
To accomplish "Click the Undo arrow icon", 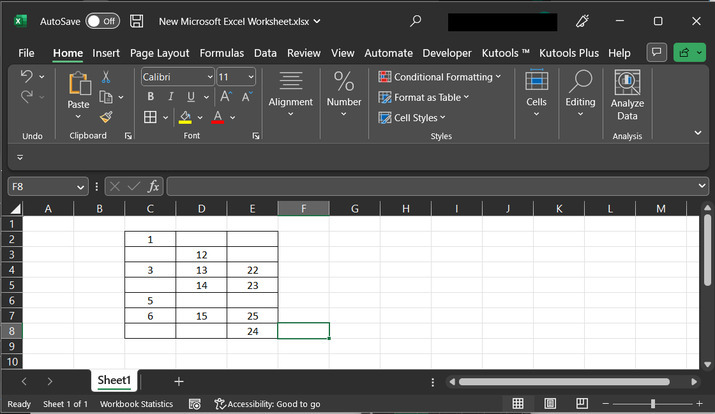I will point(27,77).
